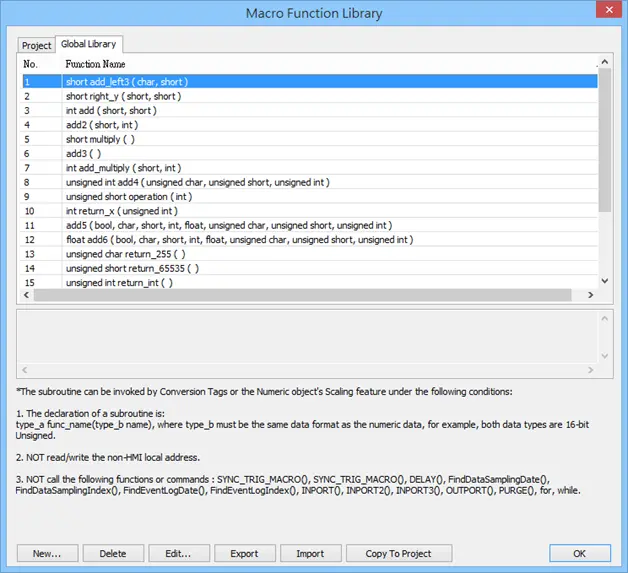Open the Edit... button
This screenshot has height=573, width=628.
[x=179, y=553]
